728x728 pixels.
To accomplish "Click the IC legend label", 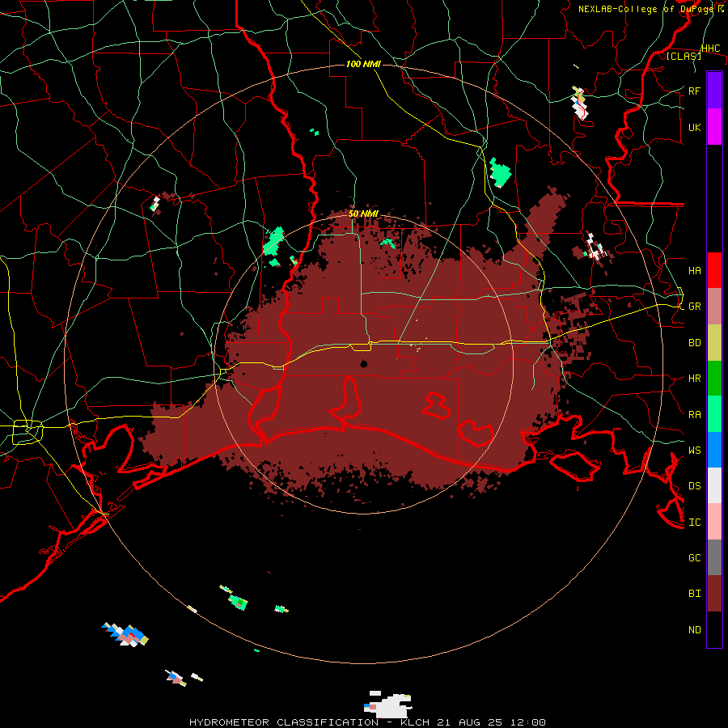I will tap(694, 522).
